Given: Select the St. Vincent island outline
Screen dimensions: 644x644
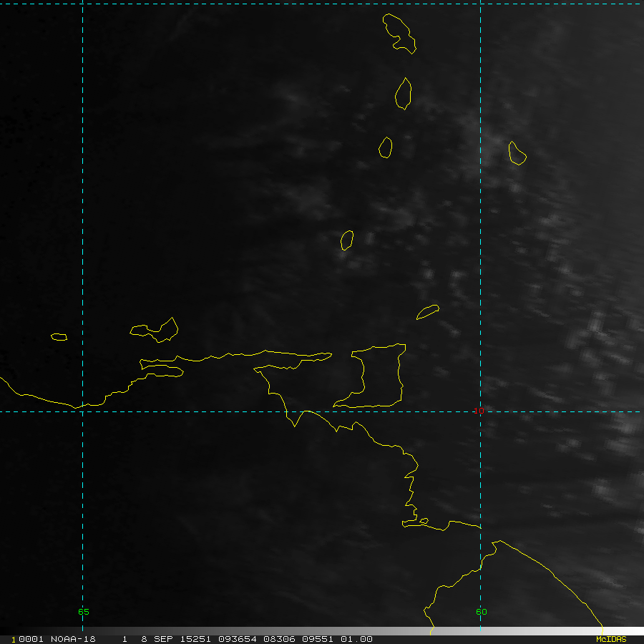Looking at the screenshot, I should tap(385, 147).
